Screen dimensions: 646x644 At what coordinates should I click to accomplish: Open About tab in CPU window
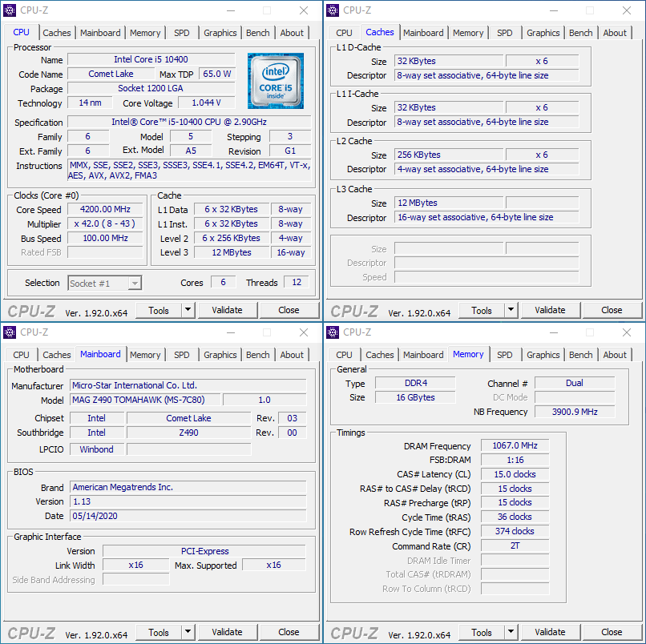coord(292,33)
